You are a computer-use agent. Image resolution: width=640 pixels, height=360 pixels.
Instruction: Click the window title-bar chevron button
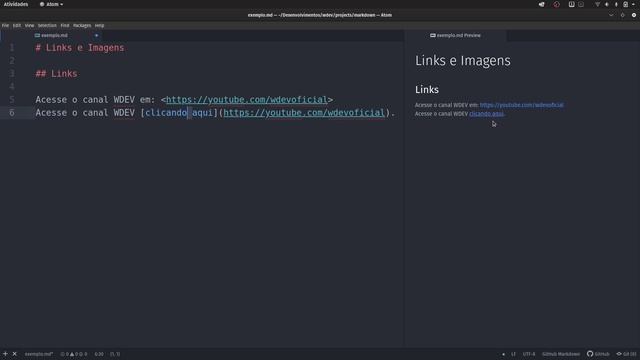[x=611, y=15]
